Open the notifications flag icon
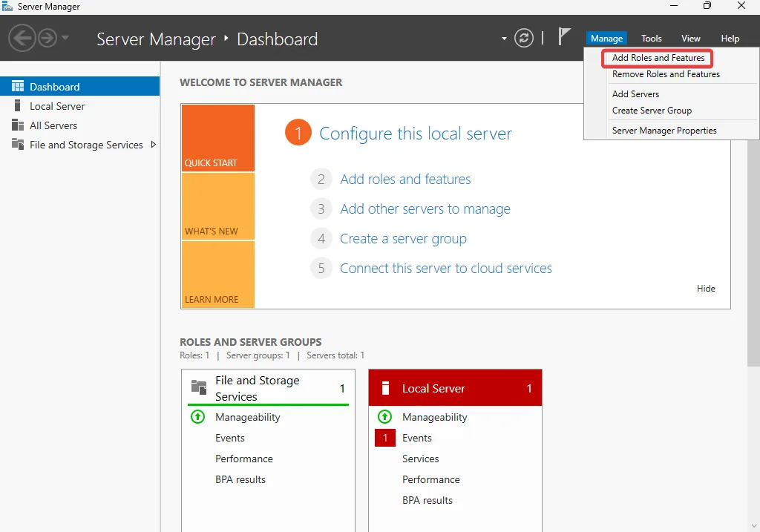Viewport: 760px width, 532px height. 564,35
